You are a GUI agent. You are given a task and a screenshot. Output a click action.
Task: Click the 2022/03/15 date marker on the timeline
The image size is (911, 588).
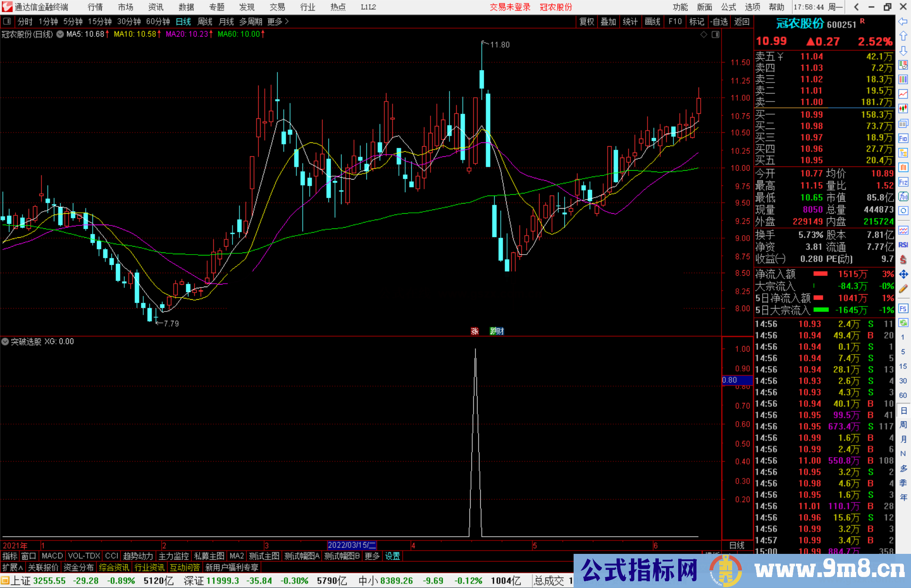pos(351,545)
